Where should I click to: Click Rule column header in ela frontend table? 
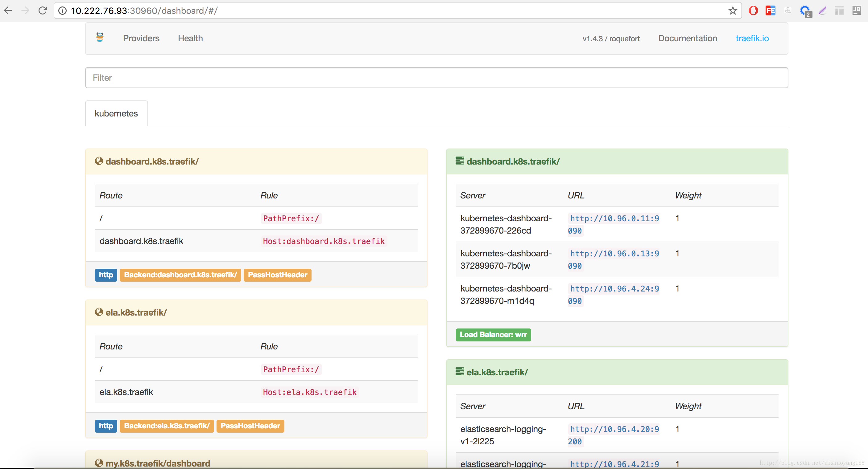point(269,346)
